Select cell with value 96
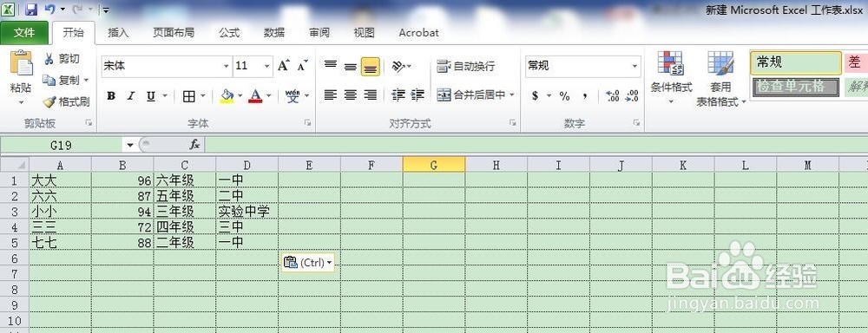This screenshot has width=868, height=333. (x=122, y=180)
